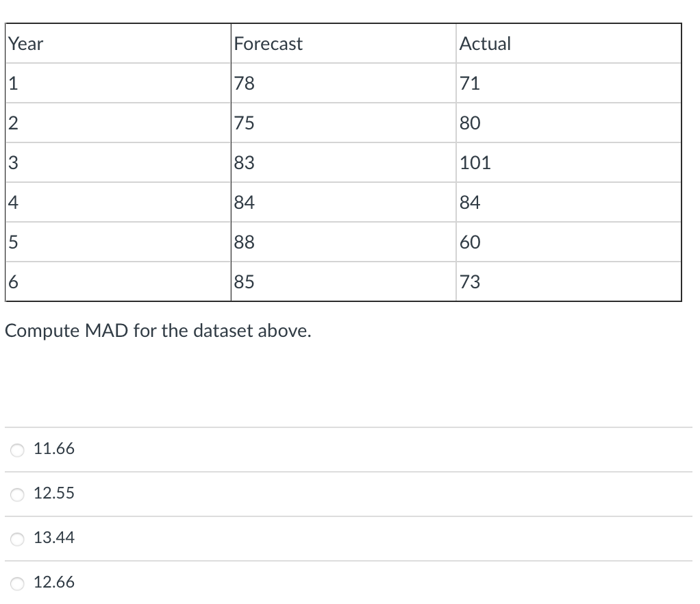This screenshot has height=604, width=700.
Task: Click the Forecast column header
Action: (268, 43)
